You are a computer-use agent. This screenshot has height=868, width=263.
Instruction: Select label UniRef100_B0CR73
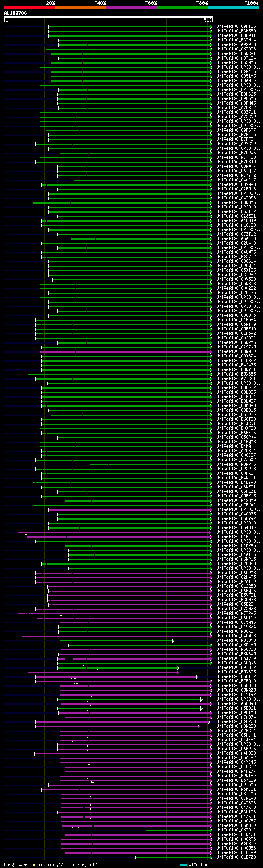[236, 721]
